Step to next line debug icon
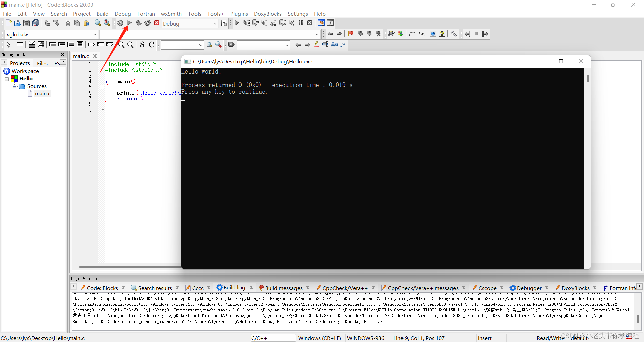 (x=255, y=23)
